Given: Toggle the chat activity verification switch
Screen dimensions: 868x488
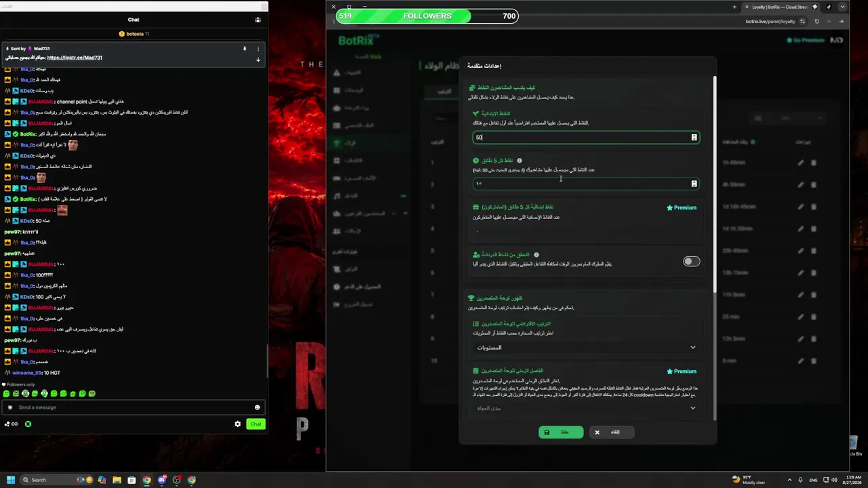Looking at the screenshot, I should tap(691, 262).
